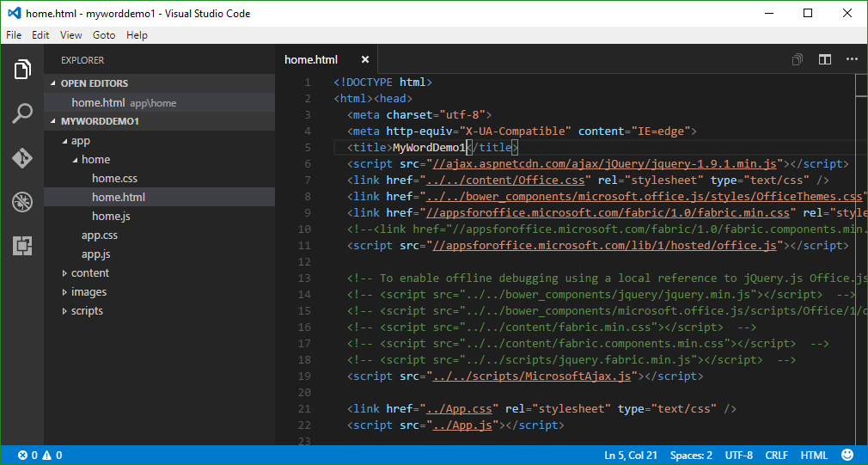Expand the scripts folder
This screenshot has width=868, height=465.
tap(87, 311)
